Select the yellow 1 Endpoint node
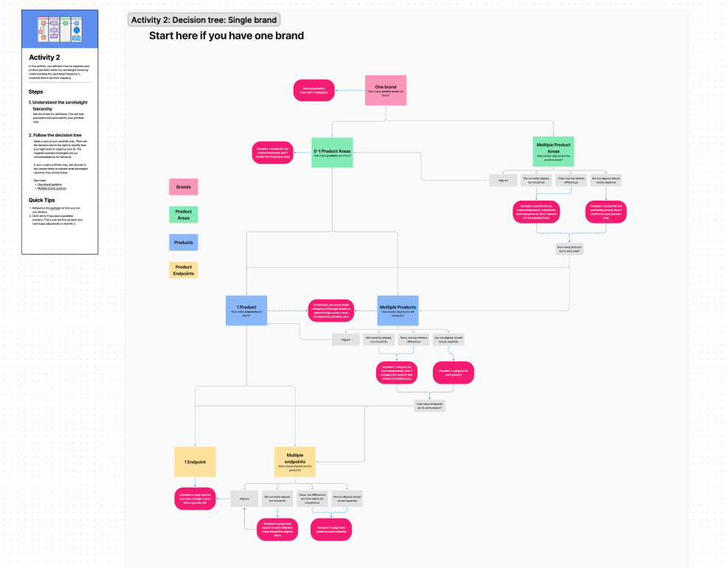This screenshot has height=568, width=728. (195, 462)
